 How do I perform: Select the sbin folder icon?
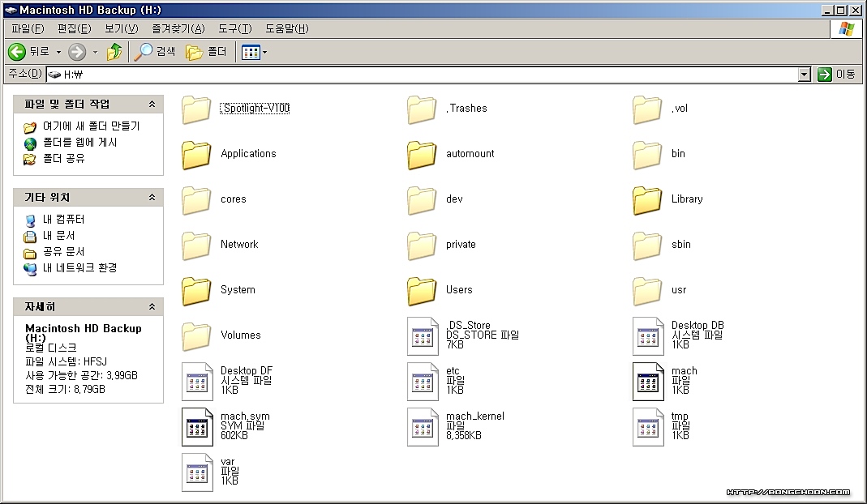point(647,245)
